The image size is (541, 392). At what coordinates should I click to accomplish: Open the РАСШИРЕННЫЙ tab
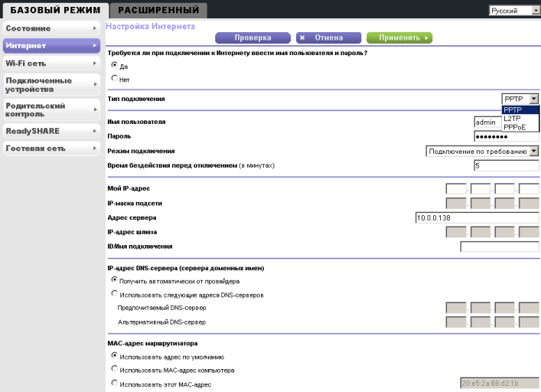point(158,11)
